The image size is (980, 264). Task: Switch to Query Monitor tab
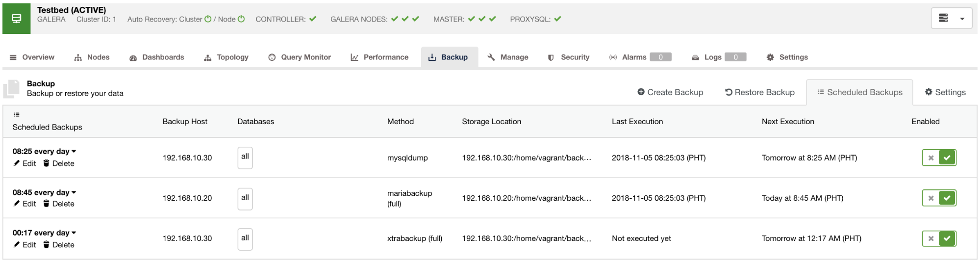coord(300,57)
